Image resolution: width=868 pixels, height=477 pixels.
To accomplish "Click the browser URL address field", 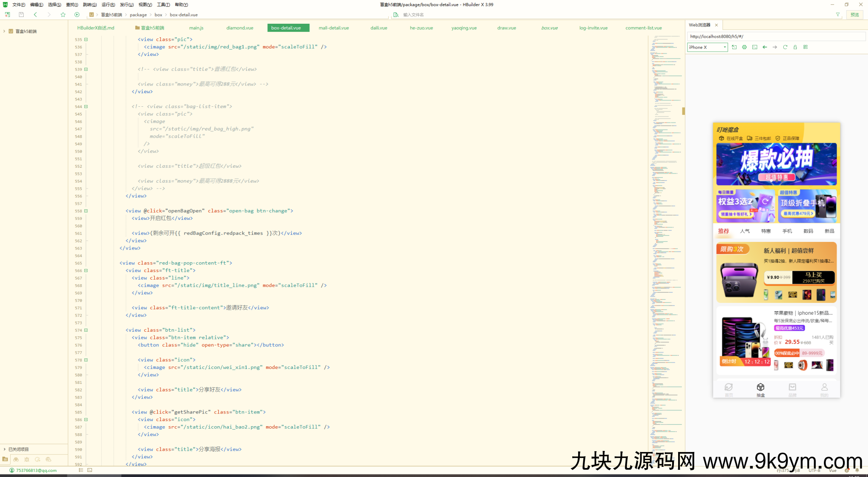I will [776, 36].
